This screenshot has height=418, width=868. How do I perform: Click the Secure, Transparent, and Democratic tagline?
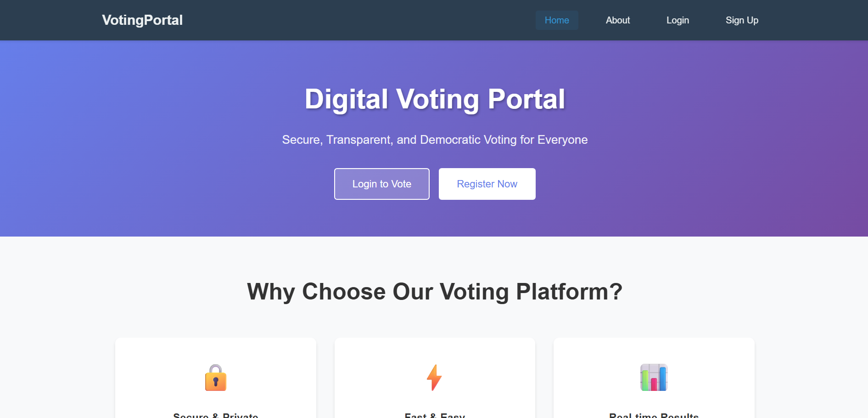tap(435, 140)
